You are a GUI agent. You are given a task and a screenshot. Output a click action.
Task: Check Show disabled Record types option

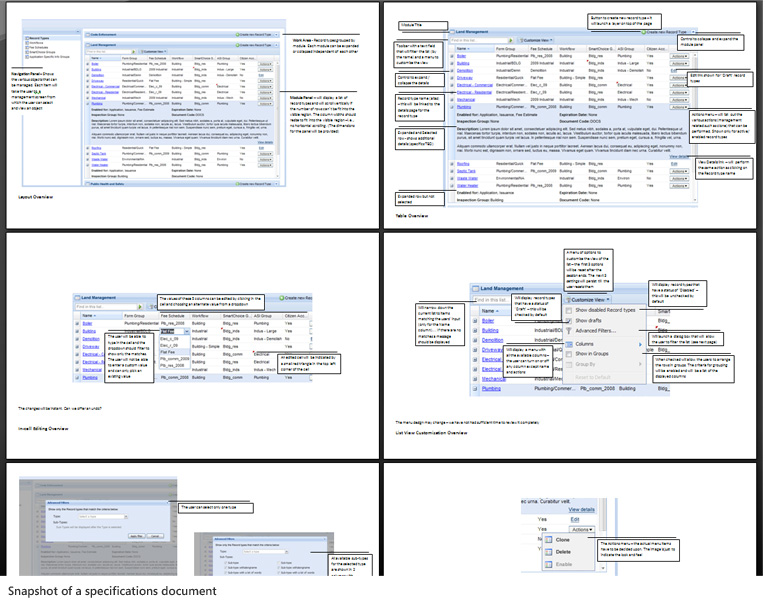569,310
